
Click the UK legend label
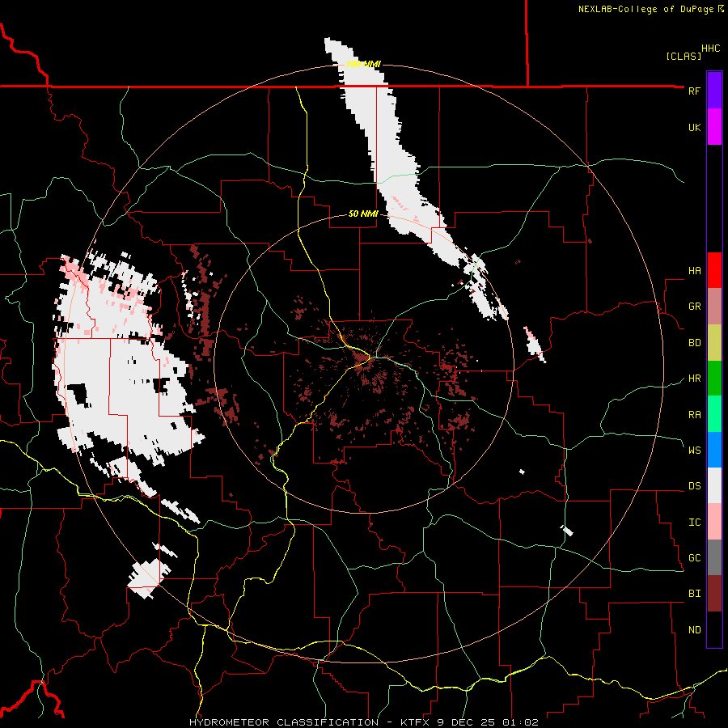(694, 127)
